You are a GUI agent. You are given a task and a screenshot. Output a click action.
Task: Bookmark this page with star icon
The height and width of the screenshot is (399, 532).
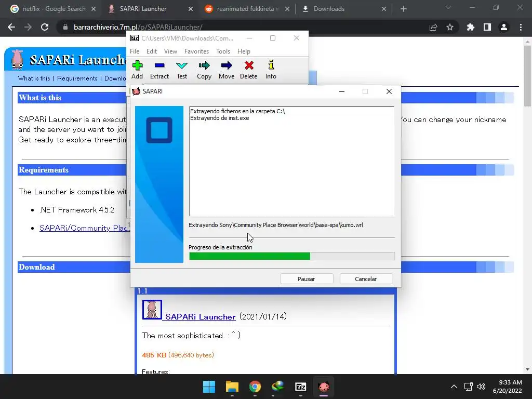tap(450, 27)
